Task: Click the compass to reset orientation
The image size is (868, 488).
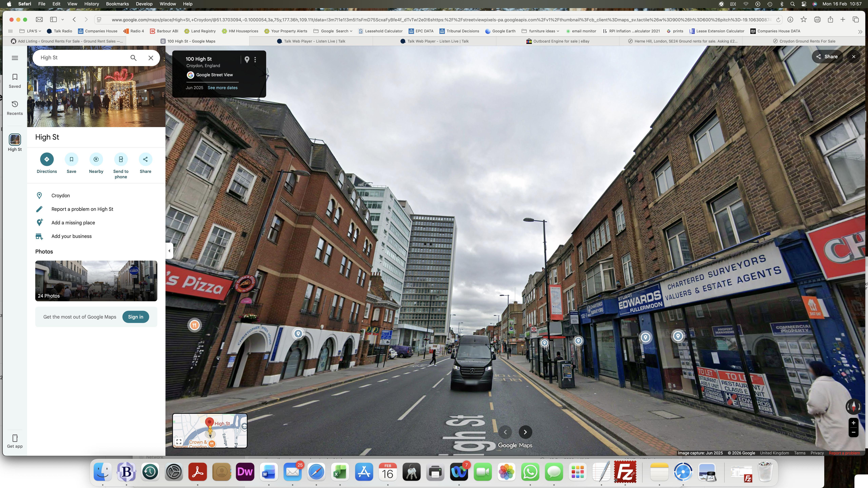Action: pyautogui.click(x=854, y=406)
